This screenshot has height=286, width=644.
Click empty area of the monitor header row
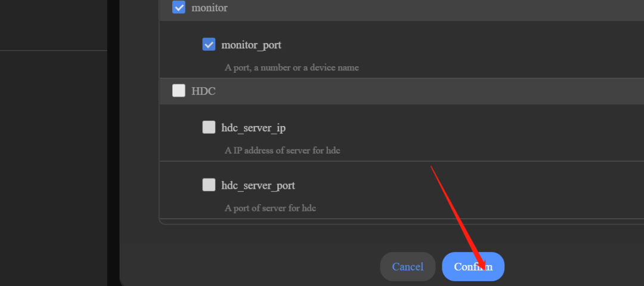(x=417, y=8)
